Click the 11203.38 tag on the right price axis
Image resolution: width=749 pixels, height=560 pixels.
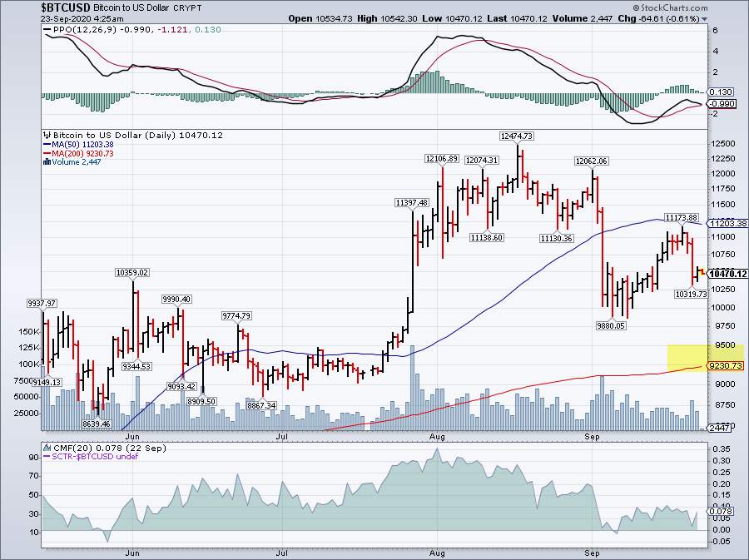(x=728, y=223)
